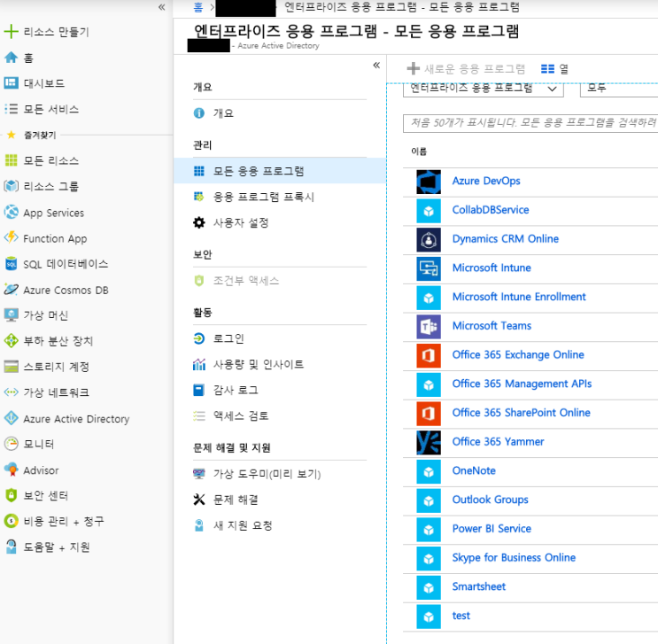Open Office 365 Management APIs link
Image resolution: width=658 pixels, height=644 pixels.
(522, 384)
